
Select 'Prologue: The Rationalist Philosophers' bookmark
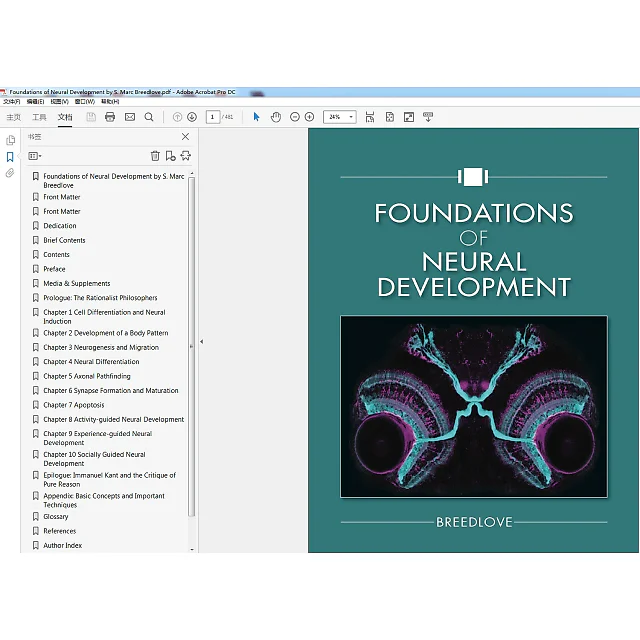(x=100, y=298)
